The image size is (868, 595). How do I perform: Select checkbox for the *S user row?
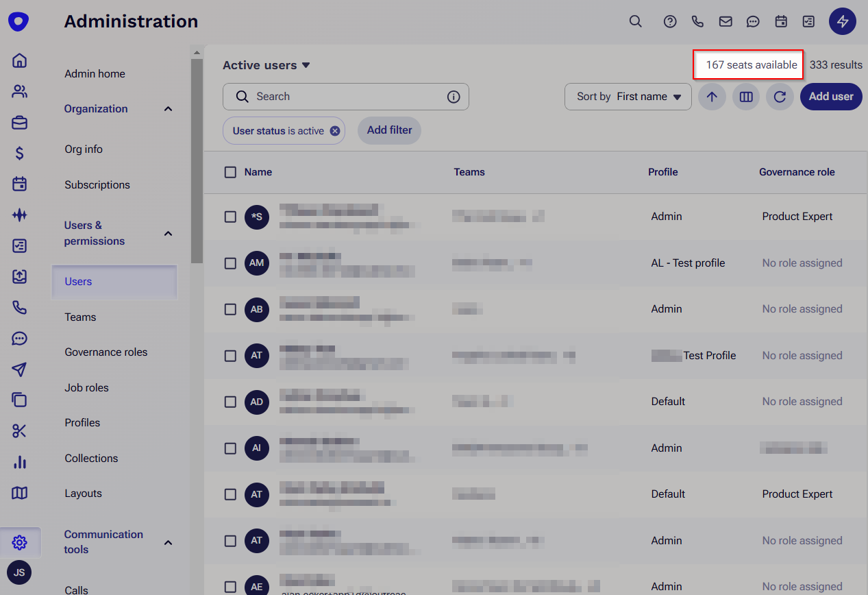[x=230, y=217]
